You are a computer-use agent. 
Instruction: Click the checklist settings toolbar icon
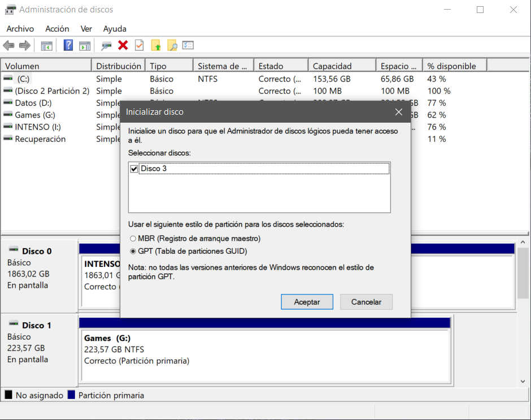(188, 45)
